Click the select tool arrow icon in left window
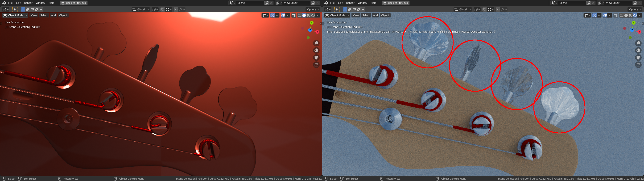The width and height of the screenshot is (644, 181). (x=15, y=9)
